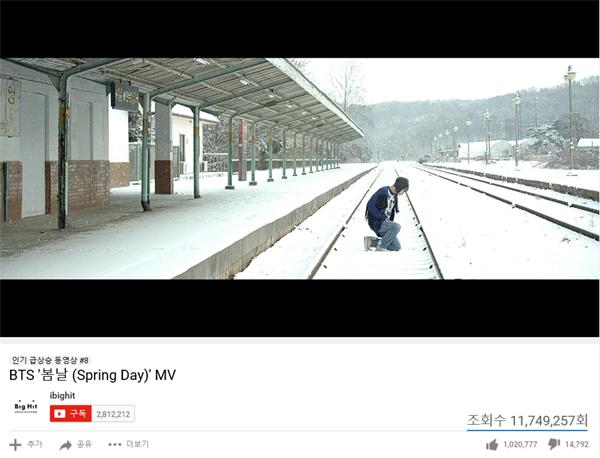
Task: Expand the 더보기 more options label
Action: coord(137,444)
